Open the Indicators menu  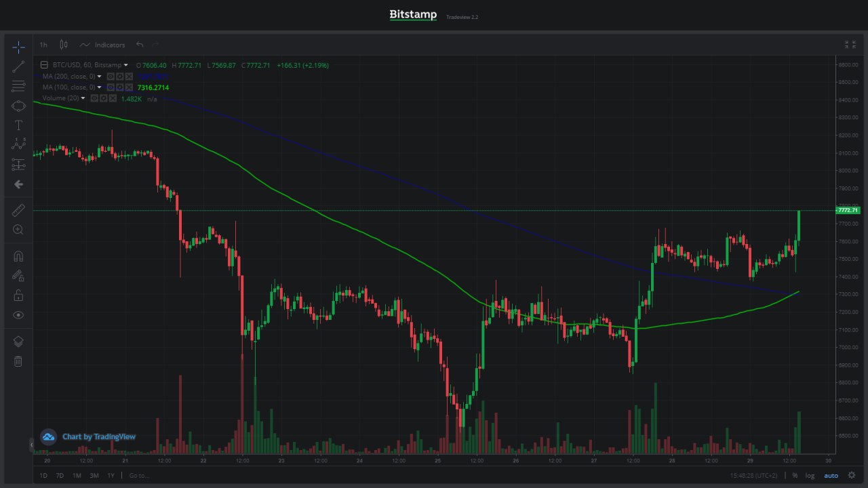pos(102,45)
